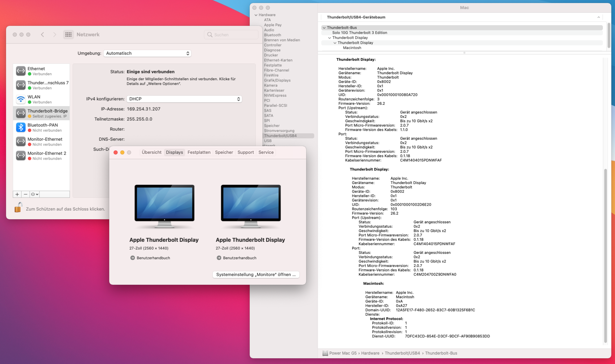Open the IPv4 konfigurieren DHCP dropdown

[184, 99]
